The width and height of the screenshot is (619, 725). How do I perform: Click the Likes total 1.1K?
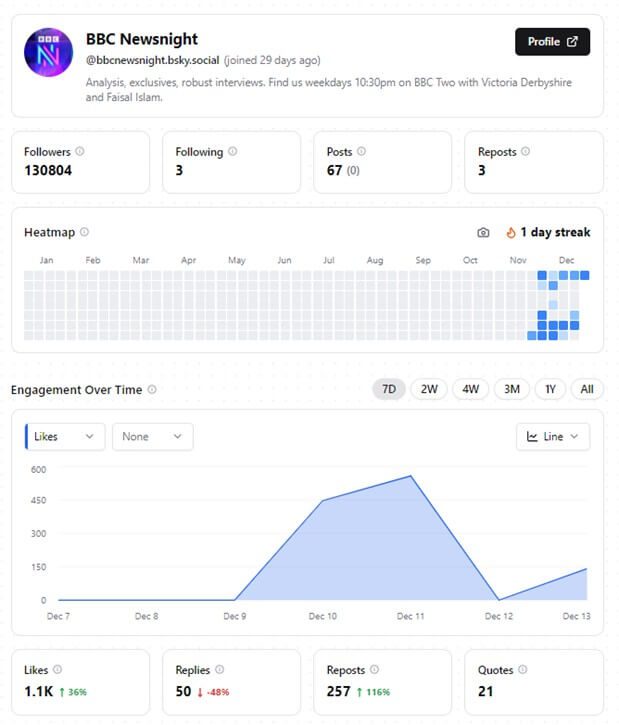pos(38,691)
